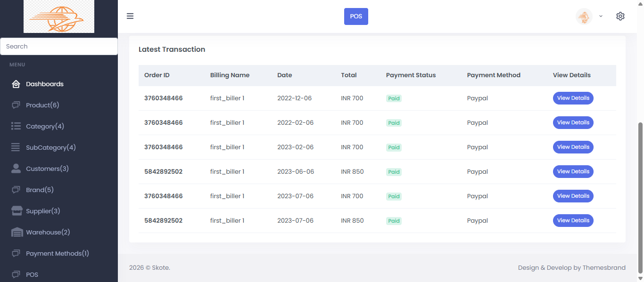The width and height of the screenshot is (644, 282).
Task: Click the Supplier store icon
Action: coord(17,211)
